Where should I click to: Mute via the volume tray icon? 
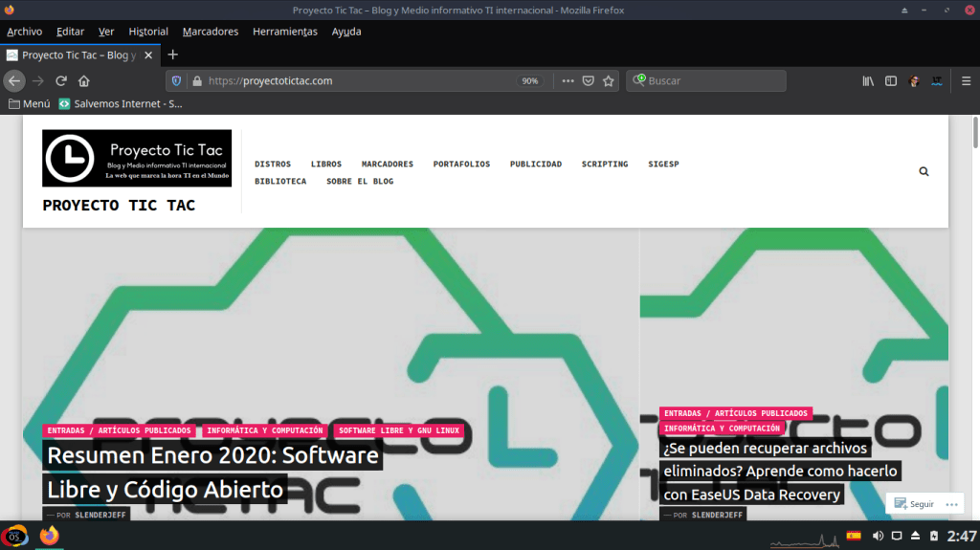(878, 536)
